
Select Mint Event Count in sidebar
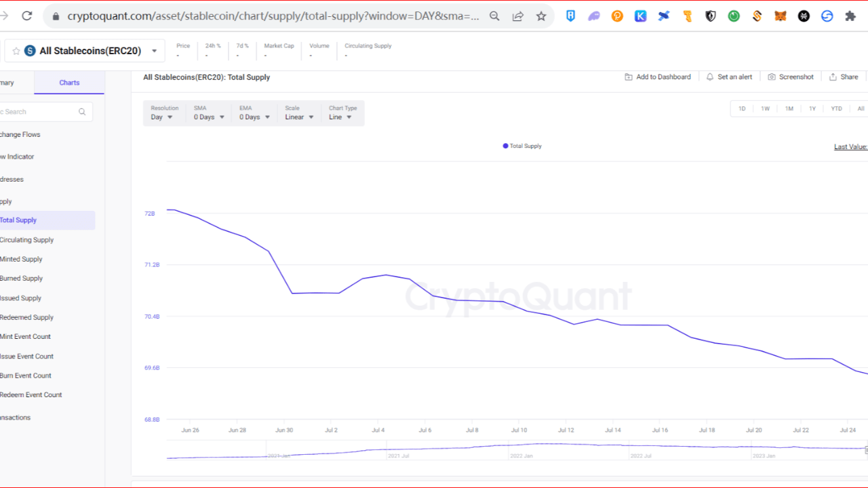click(25, 337)
